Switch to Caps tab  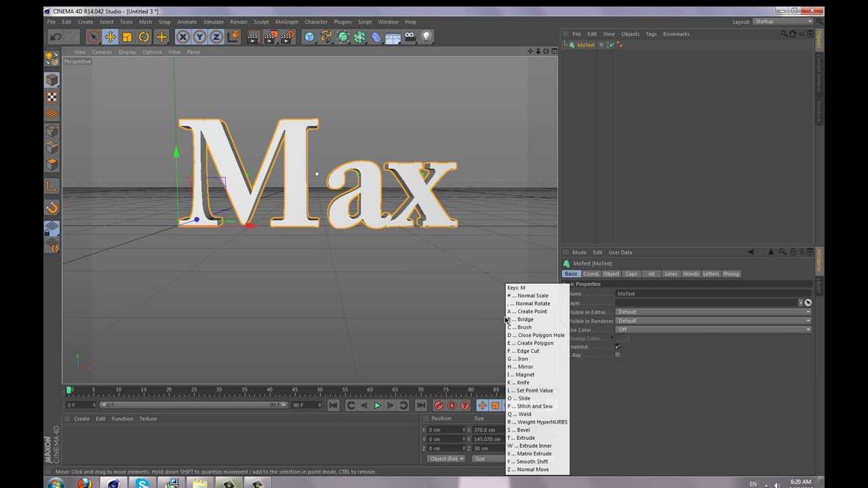coord(631,274)
